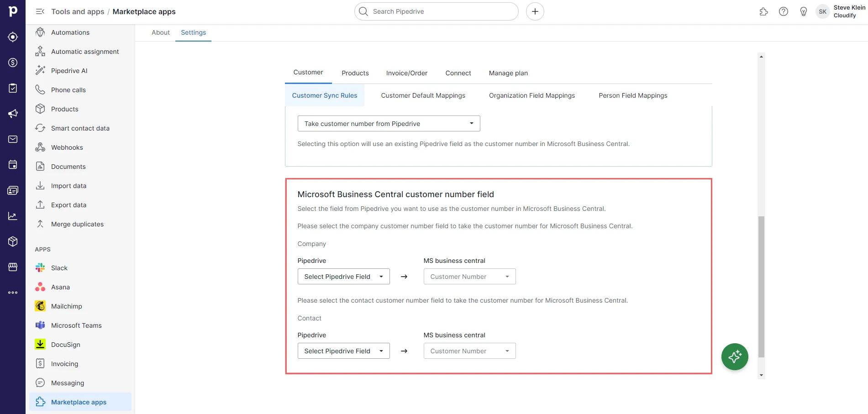Open Insights chart icon in rail
This screenshot has height=414, width=868.
click(x=13, y=216)
